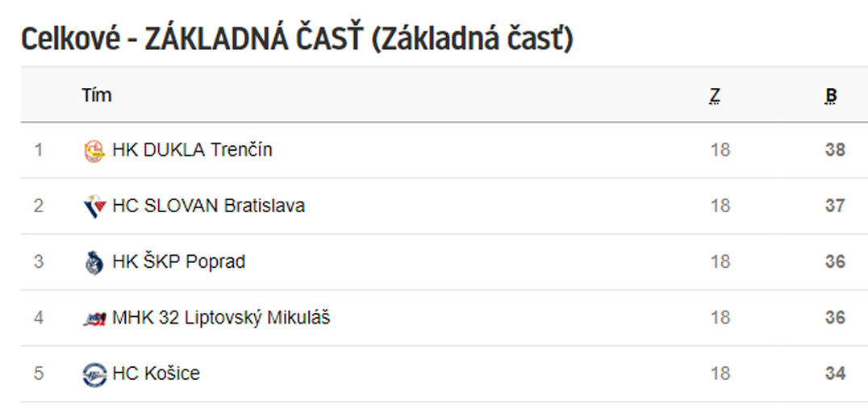The image size is (868, 409).
Task: Open the HK DUKLA Trenčín team link
Action: (192, 150)
